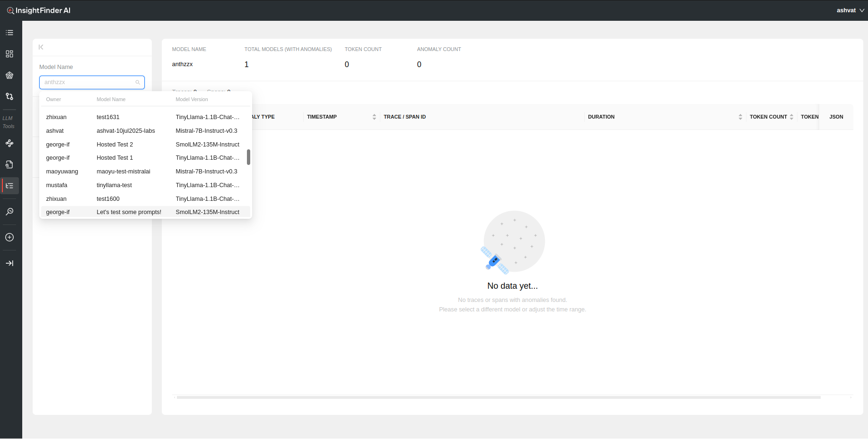This screenshot has width=868, height=439.
Task: Click the document search icon in sidebar
Action: coord(9,164)
